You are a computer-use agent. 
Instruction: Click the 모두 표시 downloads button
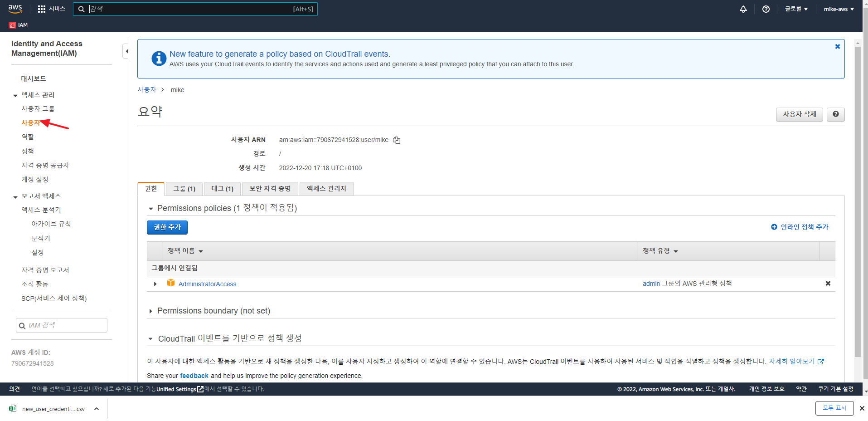tap(834, 408)
